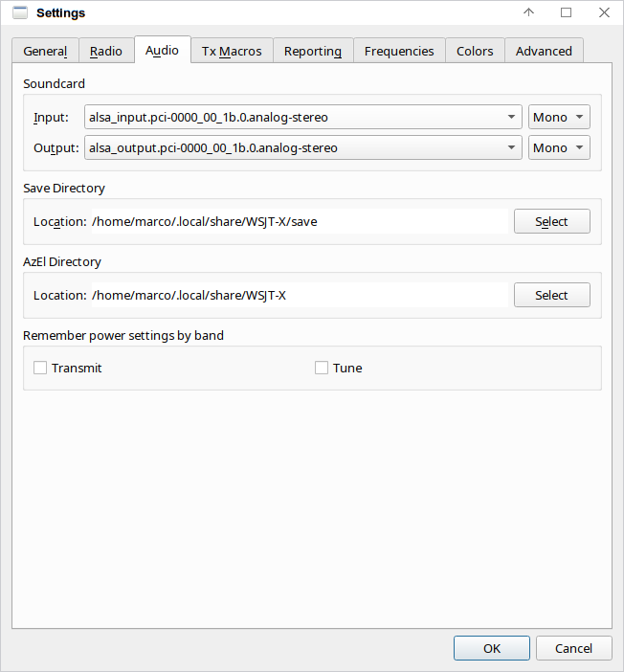Open the Input channel Mono dropdown
The width and height of the screenshot is (624, 672).
(x=559, y=117)
